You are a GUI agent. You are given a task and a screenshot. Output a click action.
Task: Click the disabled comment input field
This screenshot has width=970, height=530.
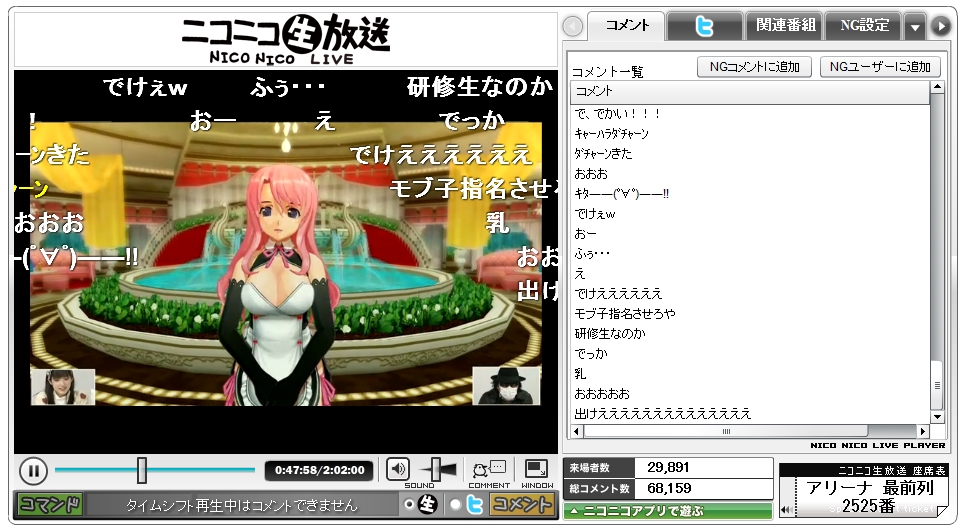(x=242, y=505)
